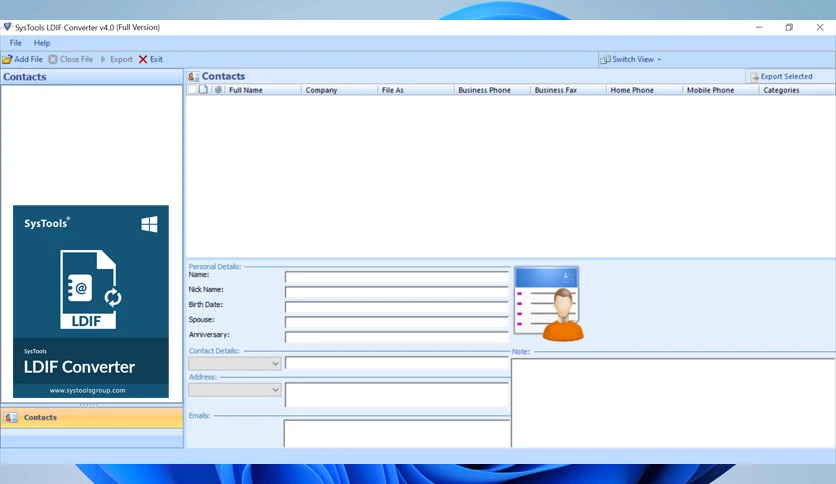Sort by the Company column header

pos(339,90)
